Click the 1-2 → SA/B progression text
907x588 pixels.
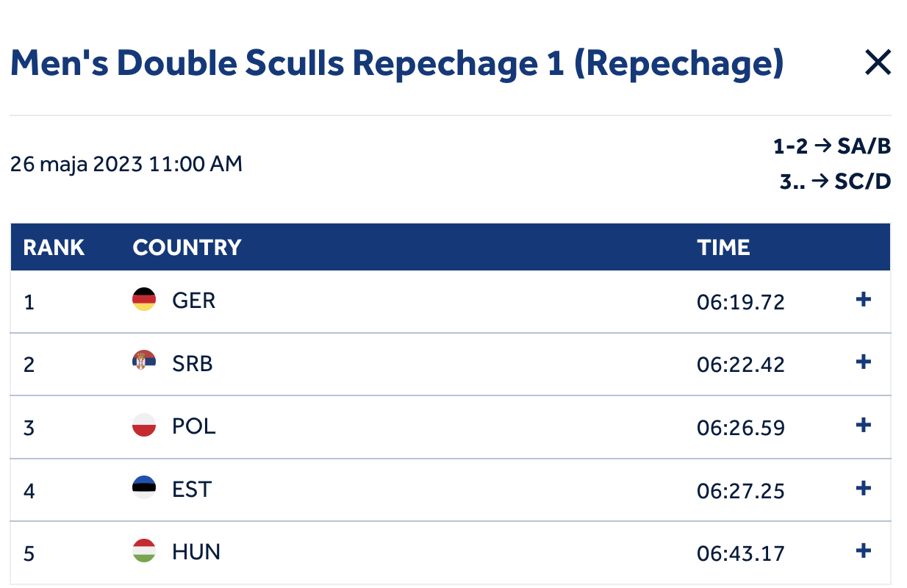(x=832, y=147)
